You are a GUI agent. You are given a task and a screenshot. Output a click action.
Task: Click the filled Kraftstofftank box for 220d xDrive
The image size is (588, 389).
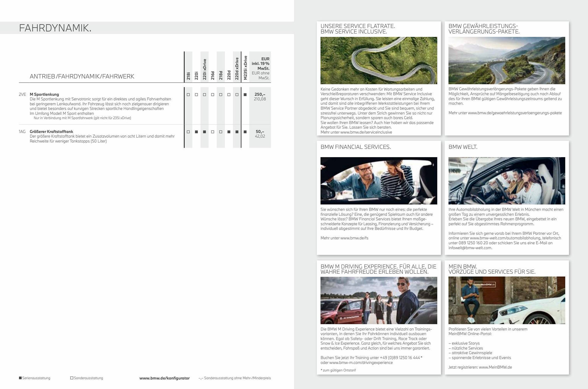(237, 132)
